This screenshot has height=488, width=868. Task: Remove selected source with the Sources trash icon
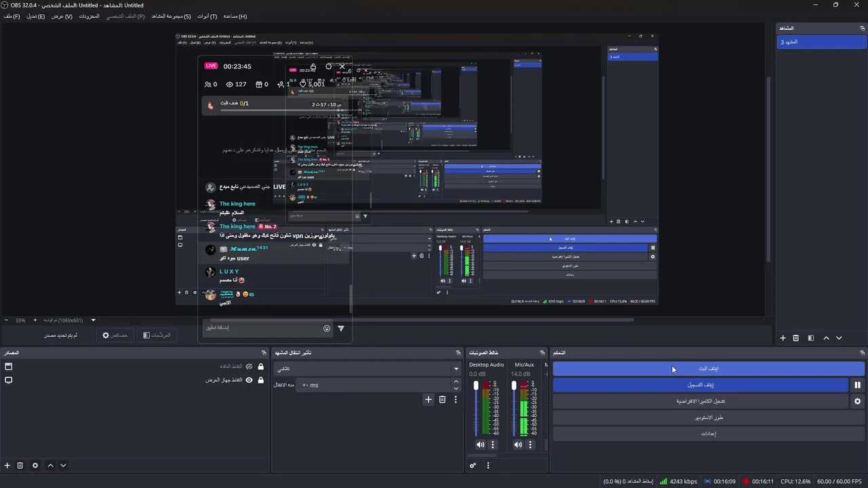coord(20,466)
